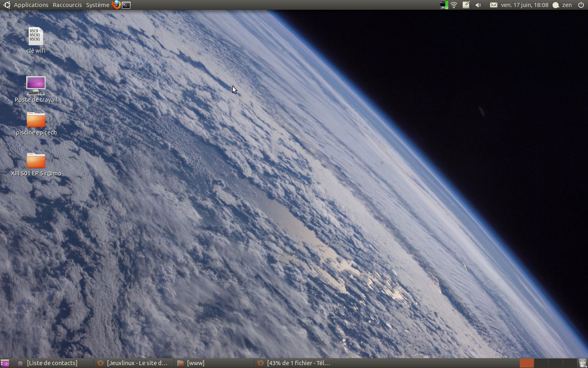The height and width of the screenshot is (368, 588).
Task: Open the terminal launcher in top panel
Action: [x=127, y=5]
